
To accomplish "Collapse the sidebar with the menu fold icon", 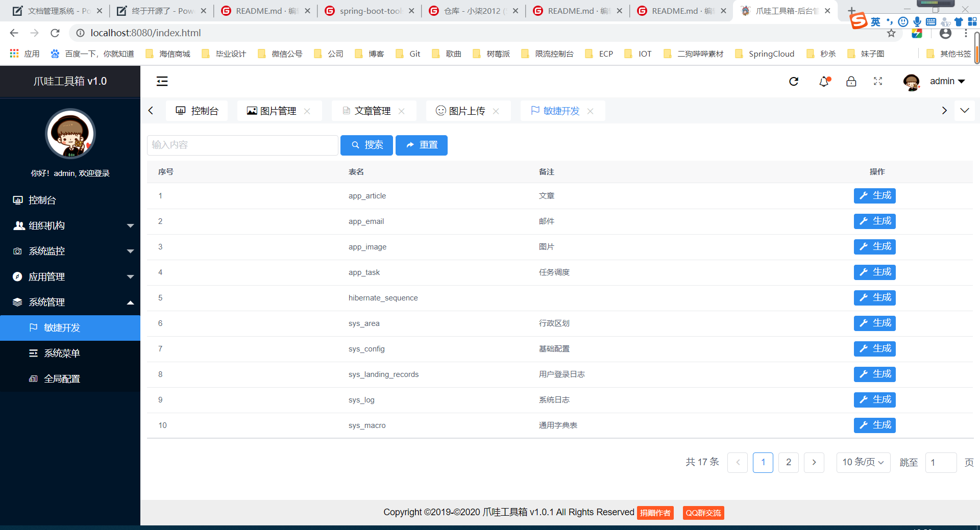I will pyautogui.click(x=162, y=81).
